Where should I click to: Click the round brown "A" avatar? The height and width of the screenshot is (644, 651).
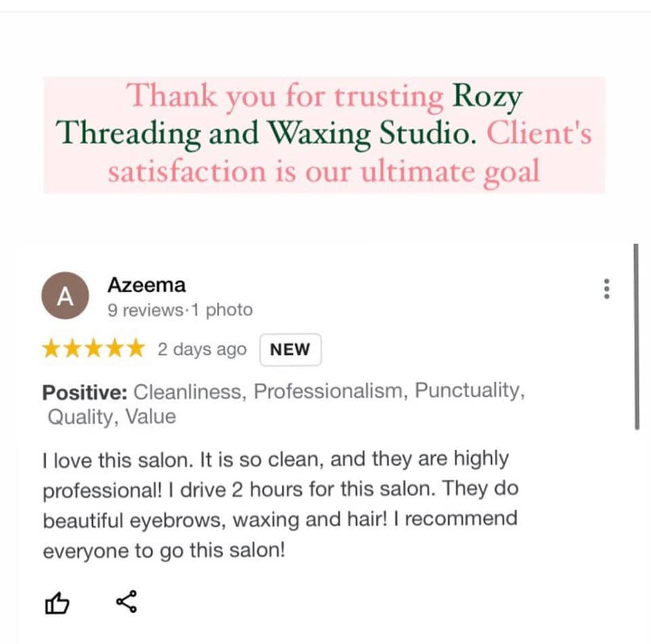(64, 296)
